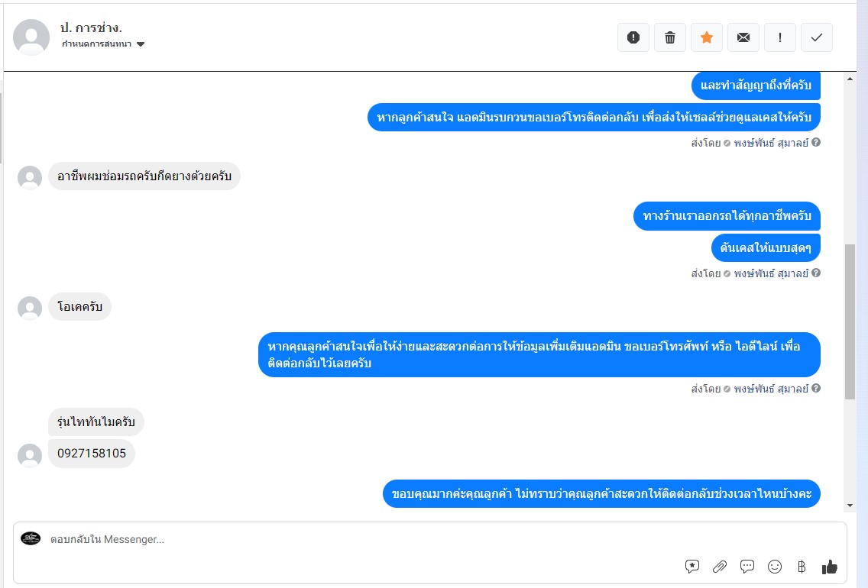Toggle the orange star follow-up flag
Viewport: 868px width, 588px height.
tap(707, 37)
